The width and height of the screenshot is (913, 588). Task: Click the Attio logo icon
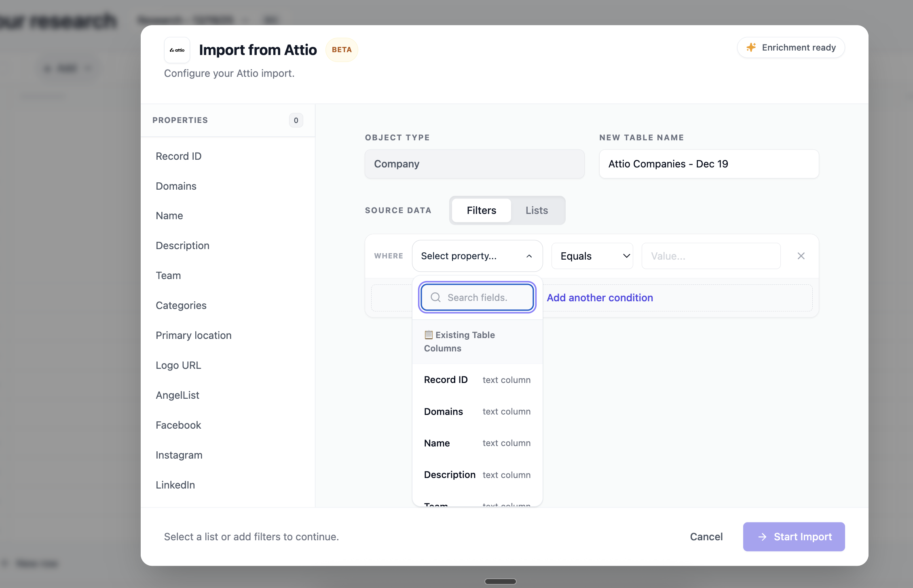point(177,50)
